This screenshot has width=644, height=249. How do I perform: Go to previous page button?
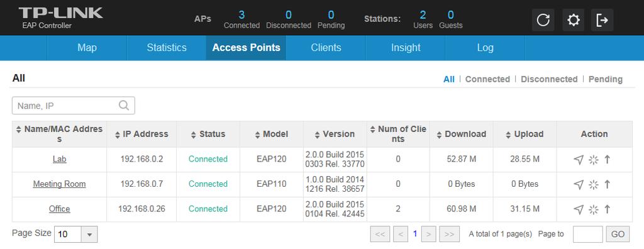pos(401,234)
